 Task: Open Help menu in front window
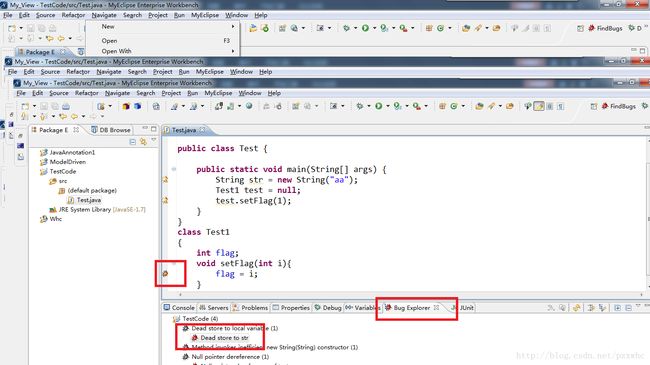[x=274, y=93]
